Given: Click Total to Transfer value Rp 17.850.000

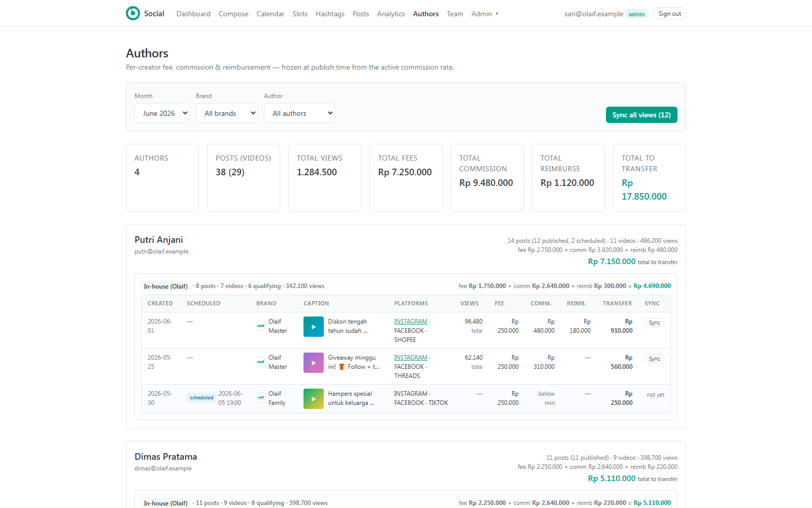Looking at the screenshot, I should pyautogui.click(x=645, y=189).
